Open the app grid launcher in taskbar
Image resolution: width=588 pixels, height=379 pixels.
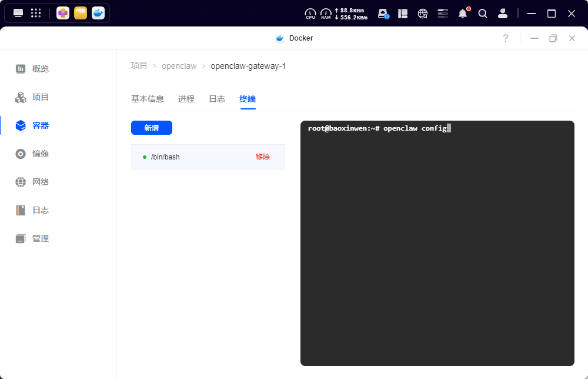[35, 13]
